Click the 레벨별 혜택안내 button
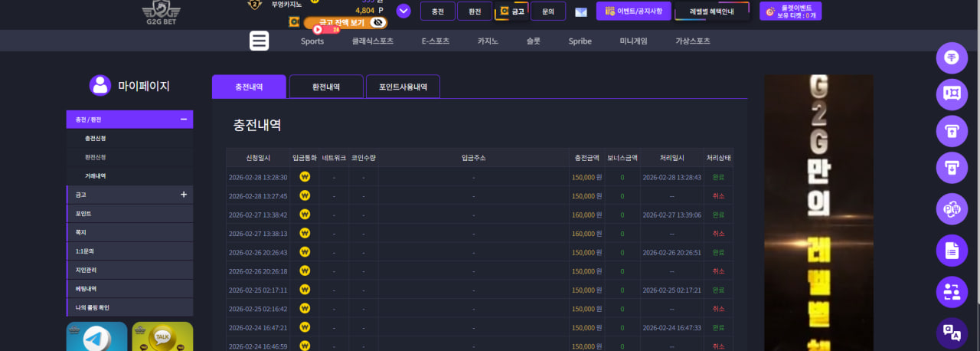 tap(712, 11)
